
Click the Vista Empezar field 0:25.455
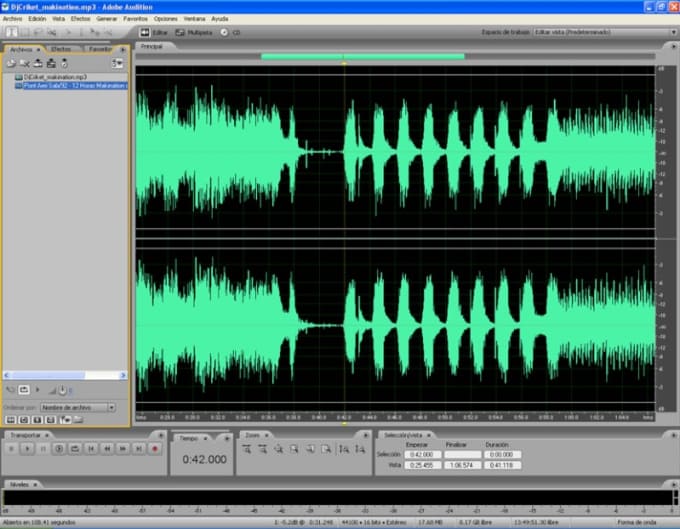pos(423,465)
